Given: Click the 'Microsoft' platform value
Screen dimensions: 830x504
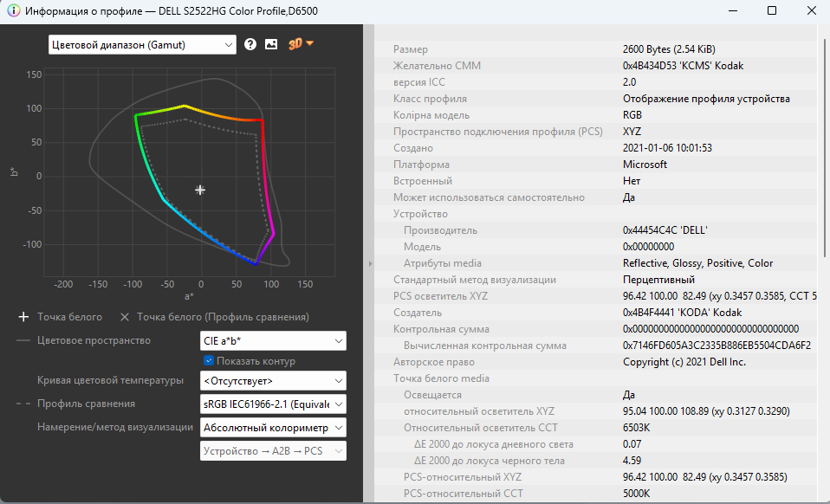Looking at the screenshot, I should 645,165.
